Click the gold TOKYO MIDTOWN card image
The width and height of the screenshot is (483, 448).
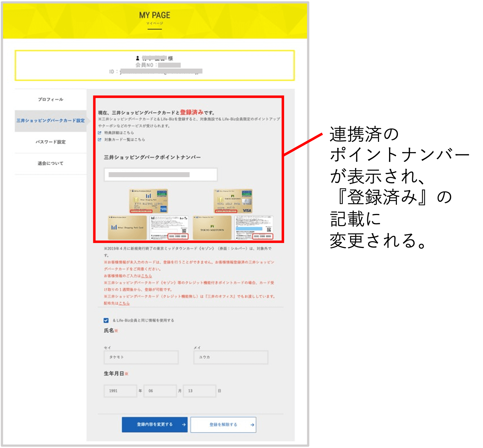point(212,227)
